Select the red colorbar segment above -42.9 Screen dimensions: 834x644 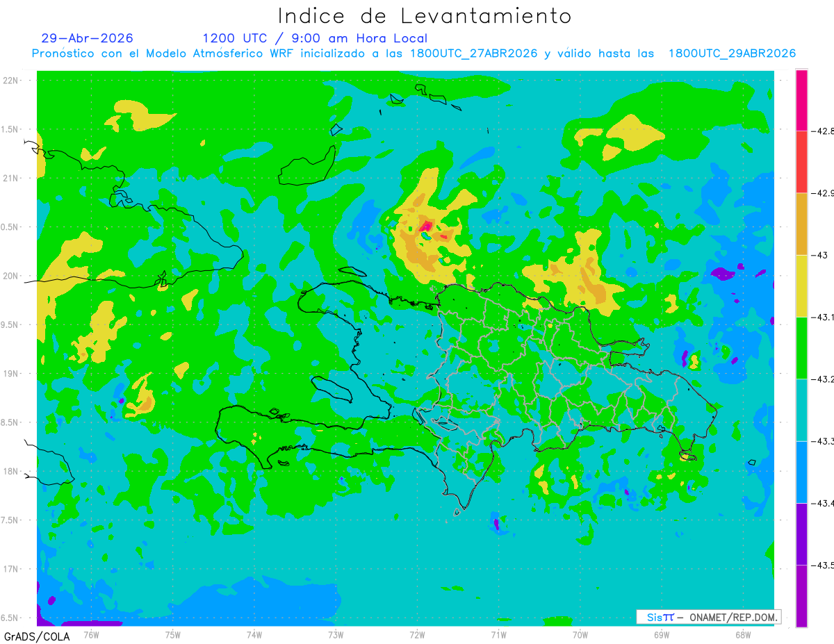point(801,161)
